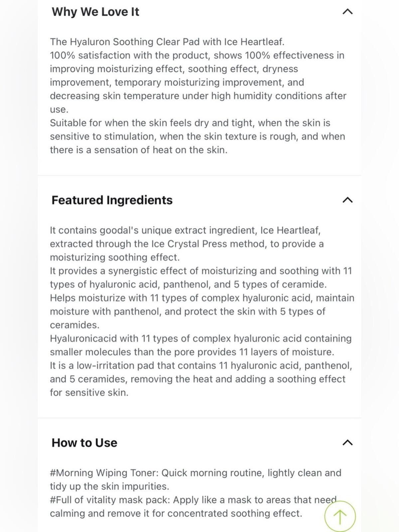Tap the Featured Ingredients heading
399x532 pixels.
[x=112, y=200]
